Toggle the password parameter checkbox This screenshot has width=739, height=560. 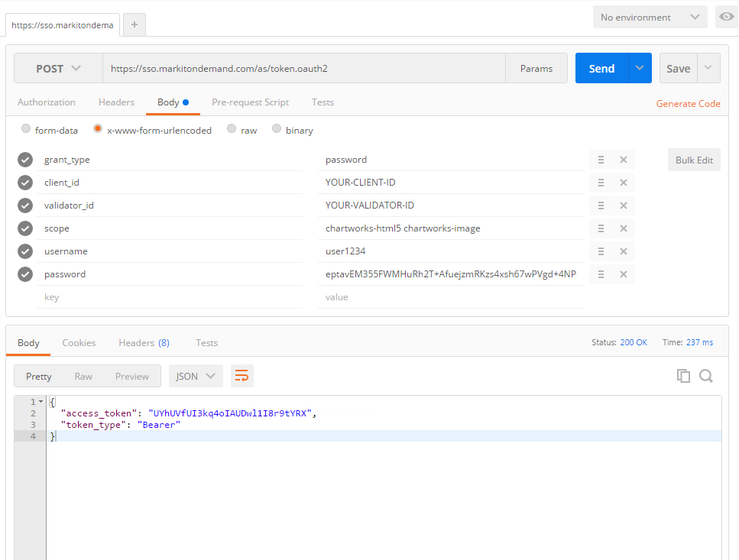tap(25, 274)
